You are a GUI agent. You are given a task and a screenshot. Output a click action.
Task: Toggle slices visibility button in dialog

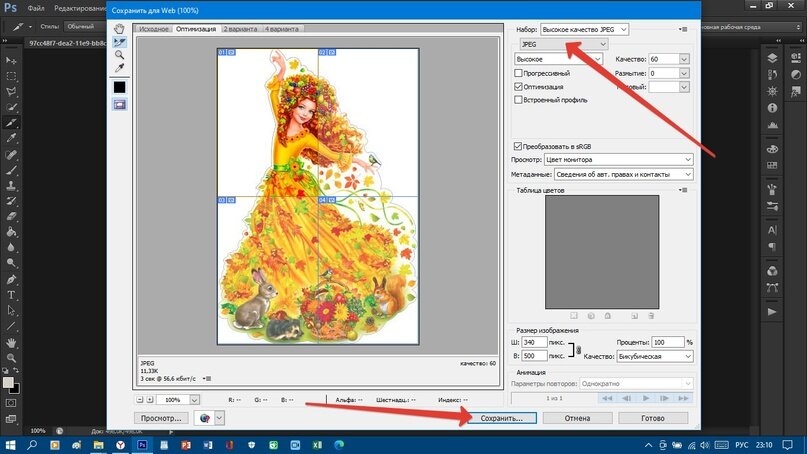pos(119,104)
